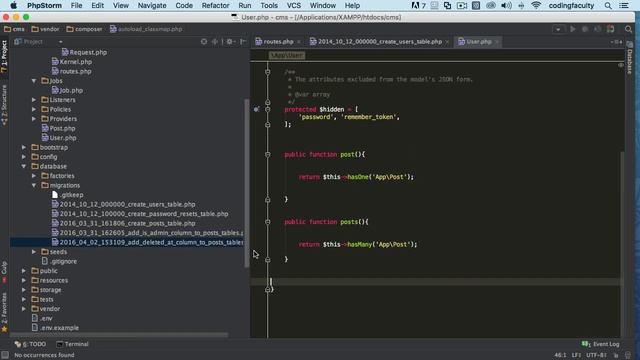Toggle the Structure side tab
The width and height of the screenshot is (640, 360).
pyautogui.click(x=4, y=105)
